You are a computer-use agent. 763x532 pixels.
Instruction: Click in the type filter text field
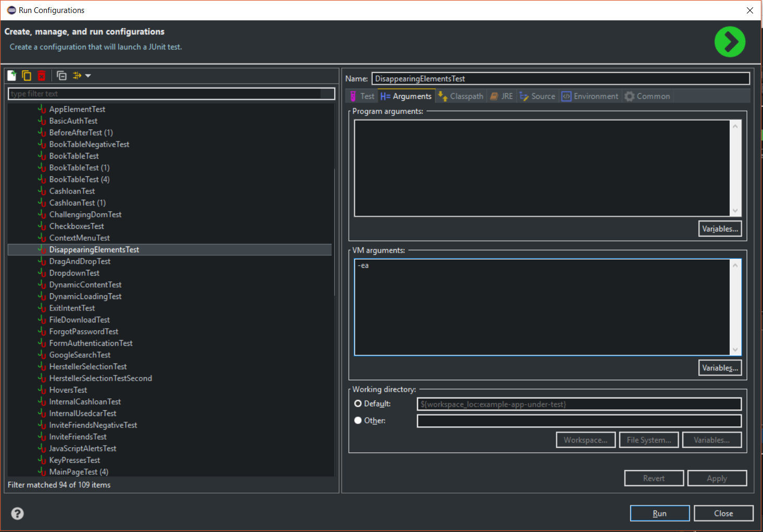pyautogui.click(x=171, y=94)
